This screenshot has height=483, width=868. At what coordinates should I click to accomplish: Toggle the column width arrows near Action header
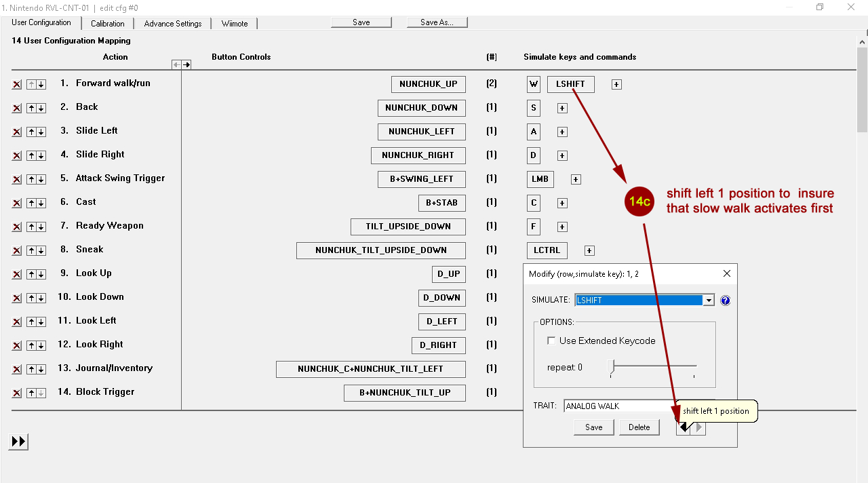click(181, 64)
